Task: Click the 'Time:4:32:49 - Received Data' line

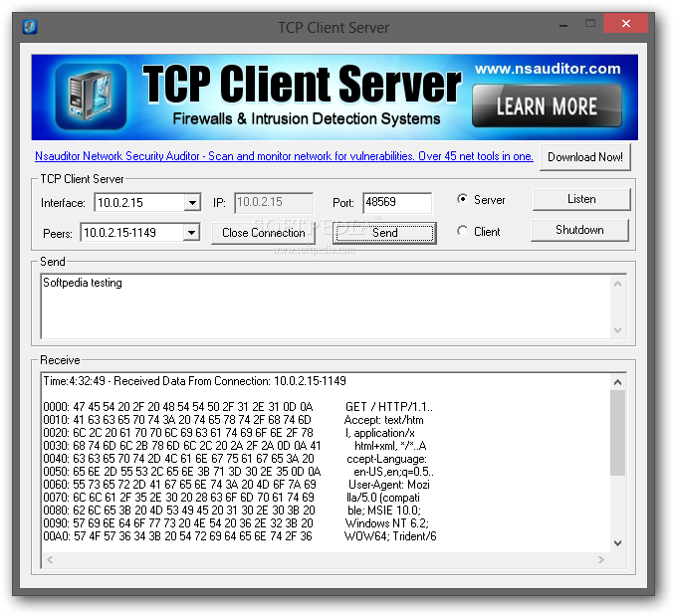Action: point(194,381)
